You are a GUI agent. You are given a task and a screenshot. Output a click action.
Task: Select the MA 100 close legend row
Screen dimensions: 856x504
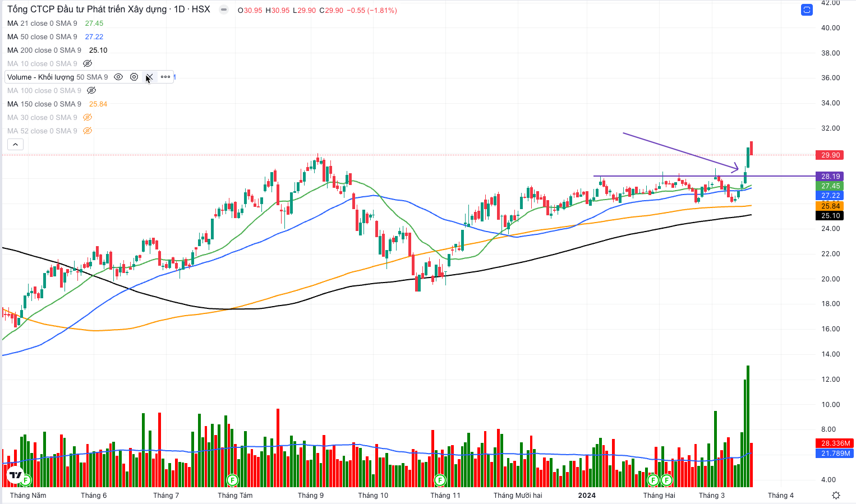click(x=44, y=90)
